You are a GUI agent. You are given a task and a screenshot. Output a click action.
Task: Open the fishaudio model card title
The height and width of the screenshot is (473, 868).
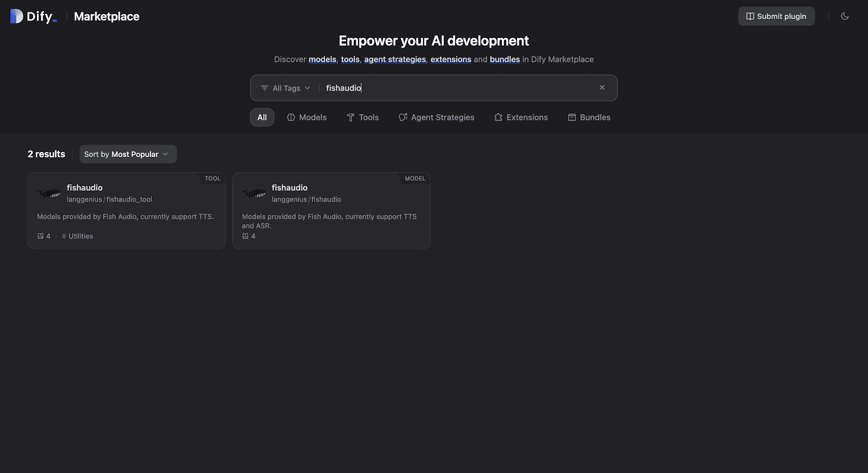(290, 187)
